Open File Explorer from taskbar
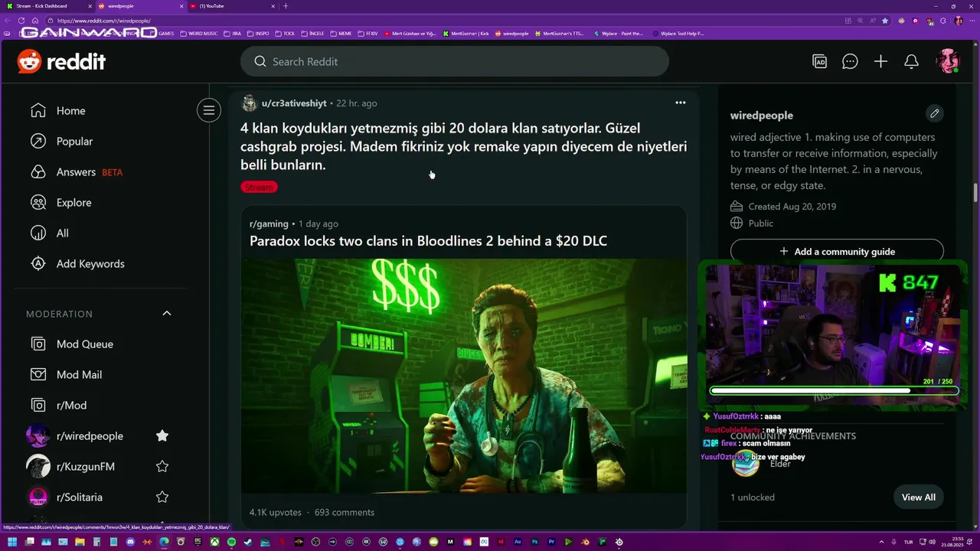 click(x=80, y=542)
